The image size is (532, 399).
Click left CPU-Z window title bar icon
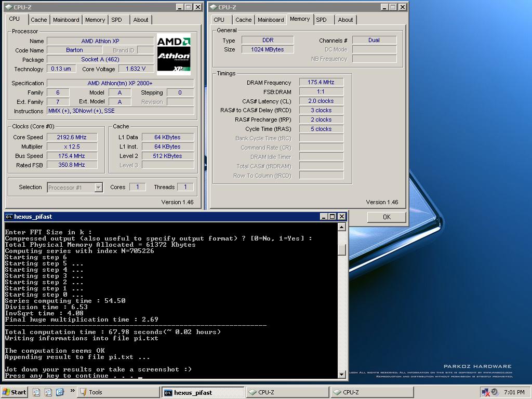(x=8, y=7)
